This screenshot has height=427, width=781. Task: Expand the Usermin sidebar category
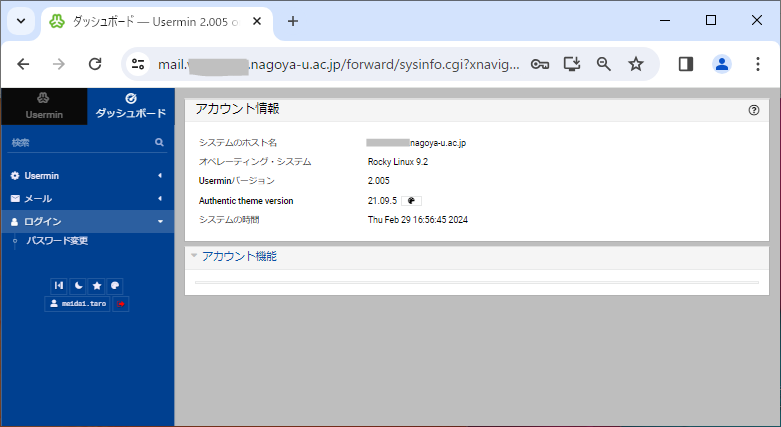(x=87, y=176)
